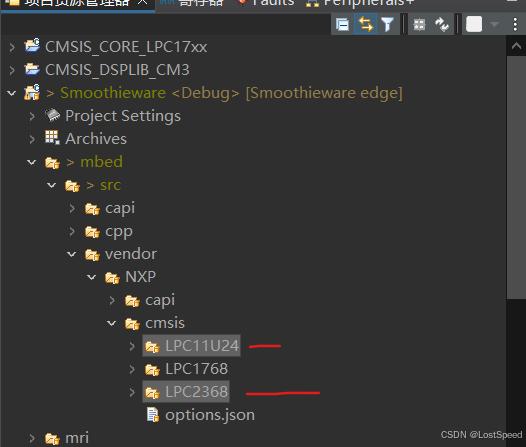Select the mbed folder label
Image resolution: width=526 pixels, height=447 pixels.
(101, 162)
